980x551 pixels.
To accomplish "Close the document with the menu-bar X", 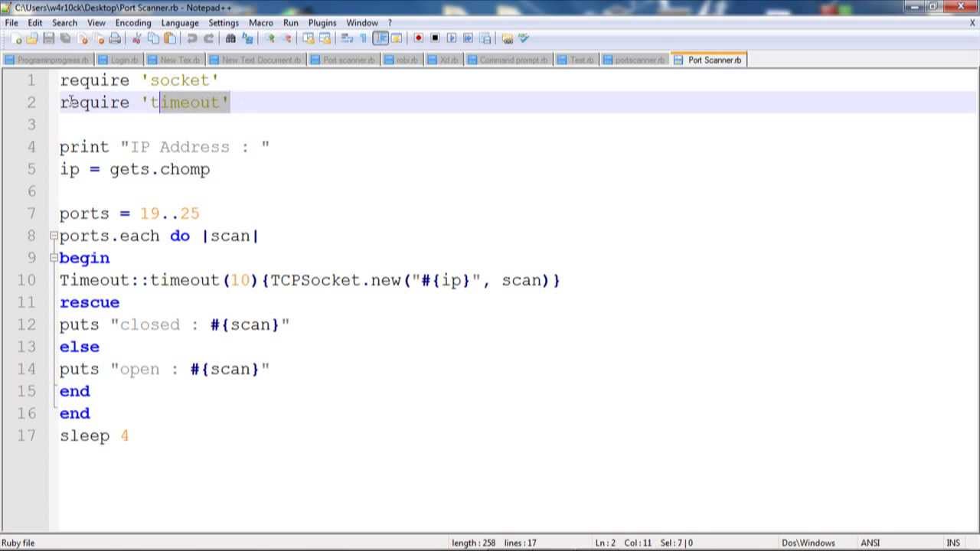I will pyautogui.click(x=972, y=23).
